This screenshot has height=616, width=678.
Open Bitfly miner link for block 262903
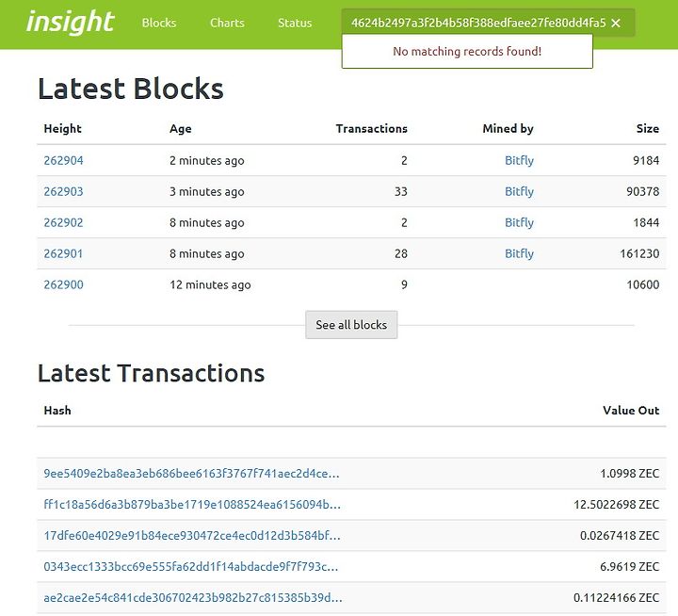519,191
